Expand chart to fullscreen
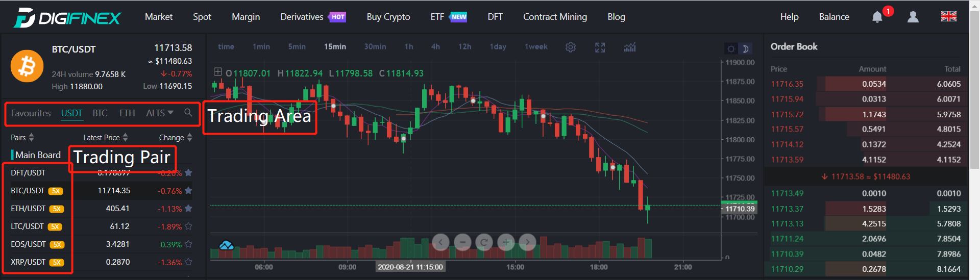This screenshot has height=280, width=980. point(600,47)
